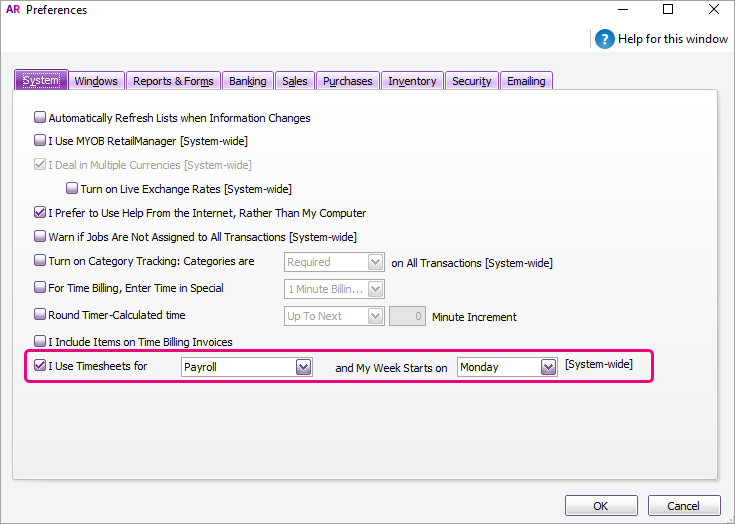Screen dimensions: 735x524
Task: Open the Reports & Forms tab
Action: (173, 81)
